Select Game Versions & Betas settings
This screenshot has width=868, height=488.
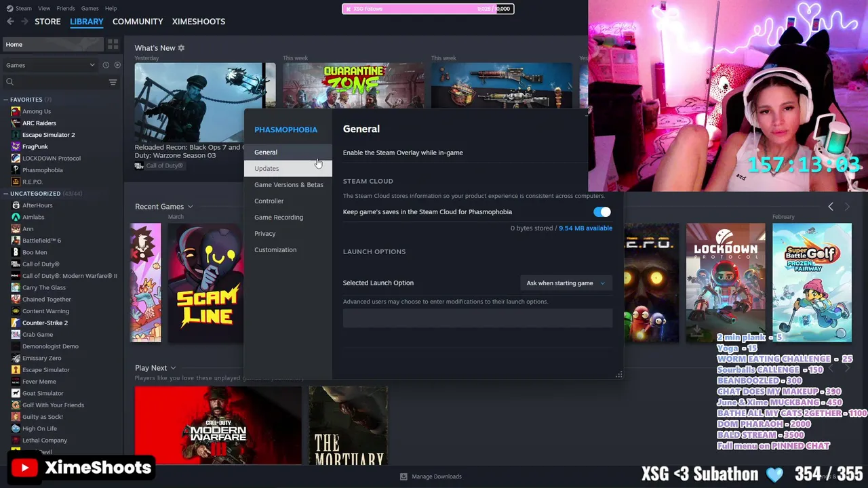288,185
